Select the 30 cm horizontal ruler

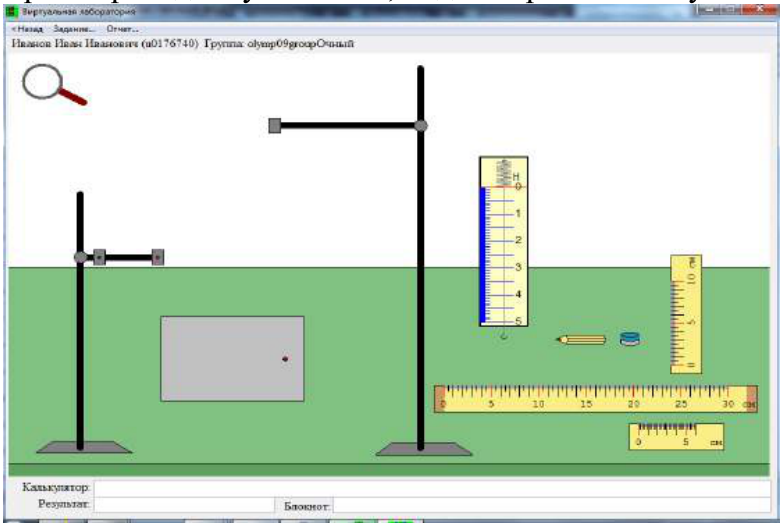coord(596,398)
